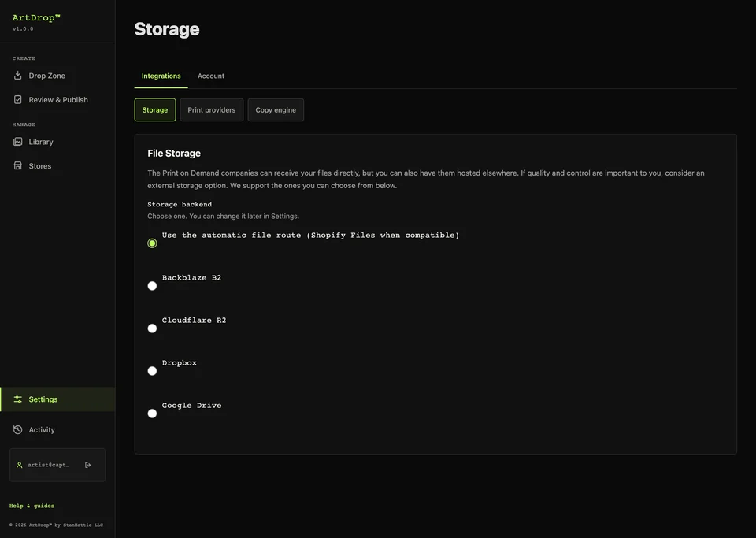Choose the Cloudflare R2 radio button
The image size is (756, 538).
coord(152,328)
